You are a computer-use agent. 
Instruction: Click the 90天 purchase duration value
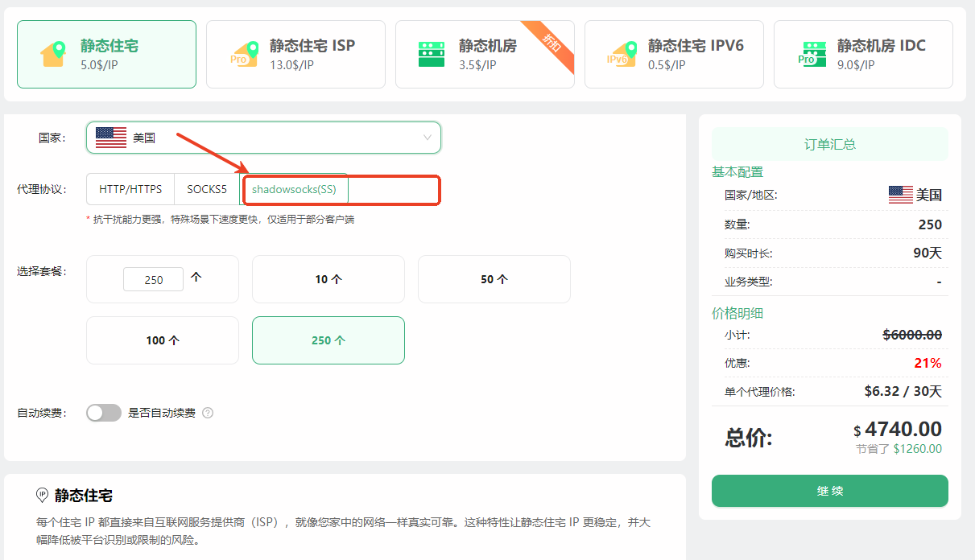[927, 253]
